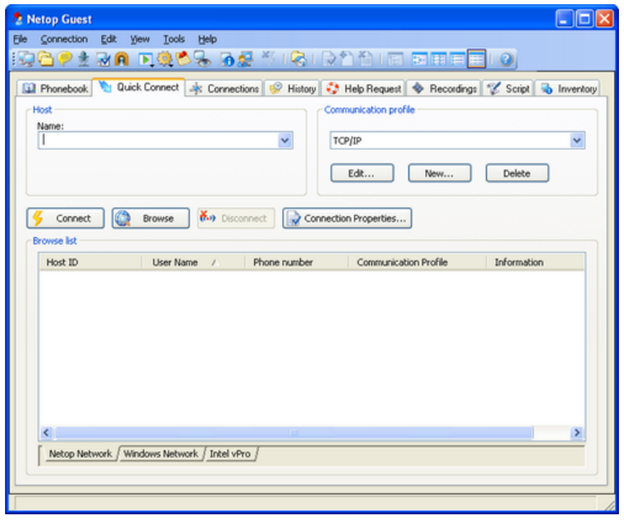Viewport: 624px width, 521px height.
Task: Sort by the Host ID column header
Action: click(90, 262)
